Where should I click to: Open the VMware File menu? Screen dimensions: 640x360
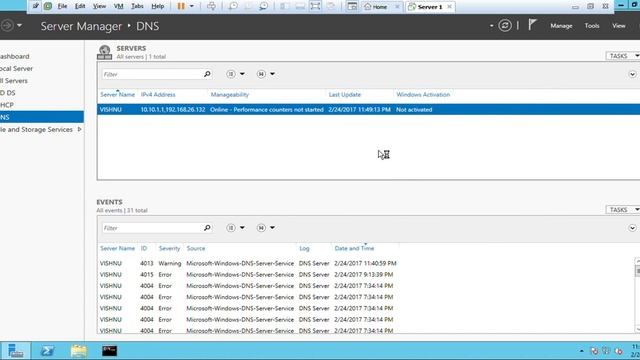point(62,6)
